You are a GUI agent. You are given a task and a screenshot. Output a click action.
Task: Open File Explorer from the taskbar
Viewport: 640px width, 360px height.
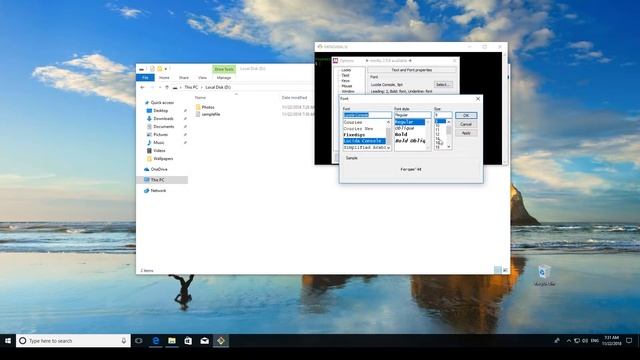[x=172, y=340]
